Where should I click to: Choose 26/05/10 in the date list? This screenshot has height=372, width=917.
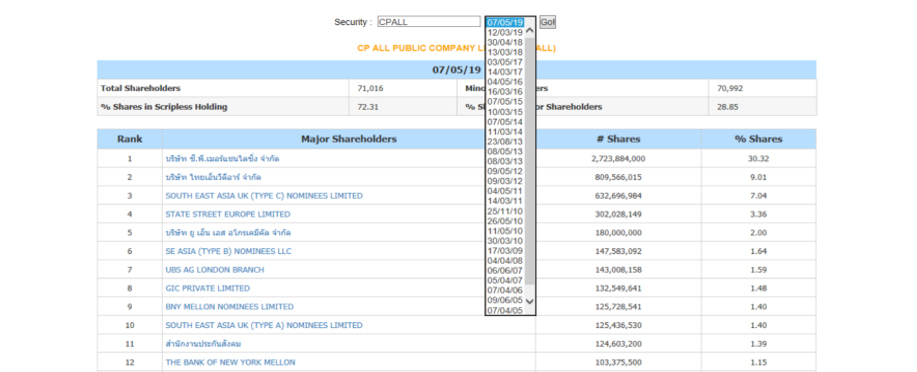point(505,221)
